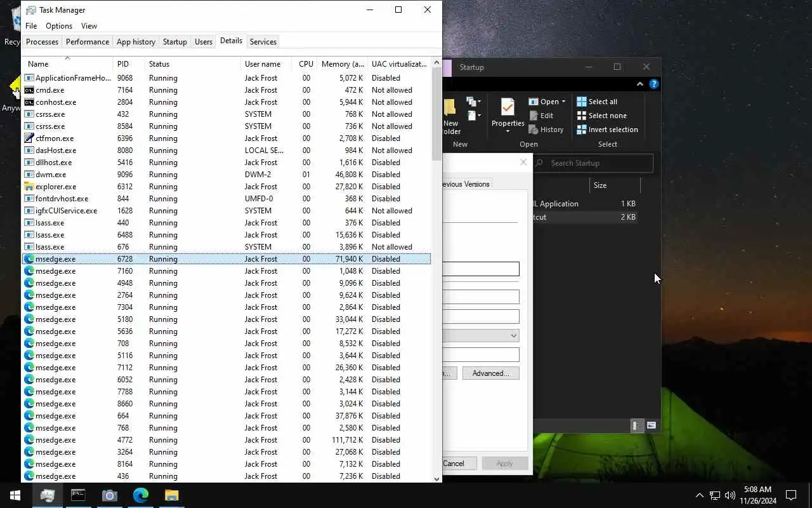This screenshot has height=508, width=812.
Task: Open the camera app on the taskbar
Action: point(110,495)
